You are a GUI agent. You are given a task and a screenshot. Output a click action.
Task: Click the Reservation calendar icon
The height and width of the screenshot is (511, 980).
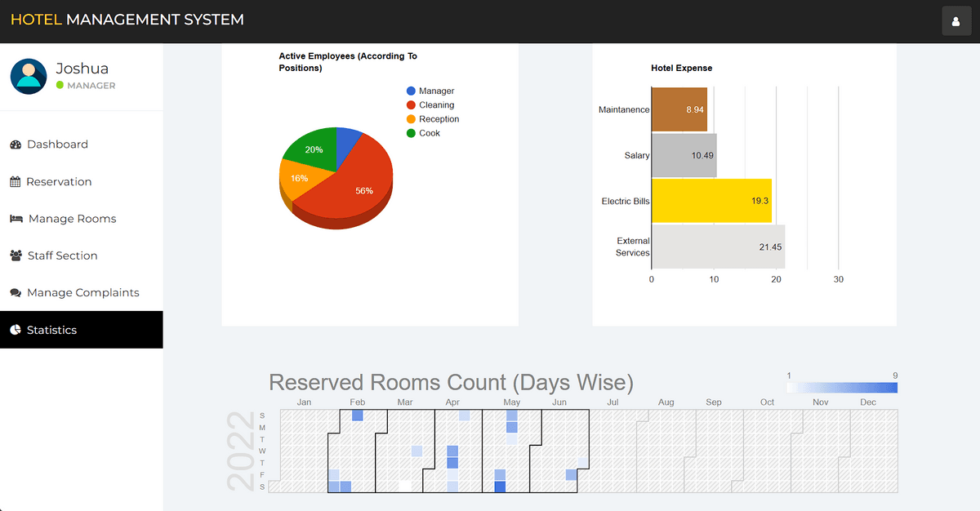[x=15, y=182]
